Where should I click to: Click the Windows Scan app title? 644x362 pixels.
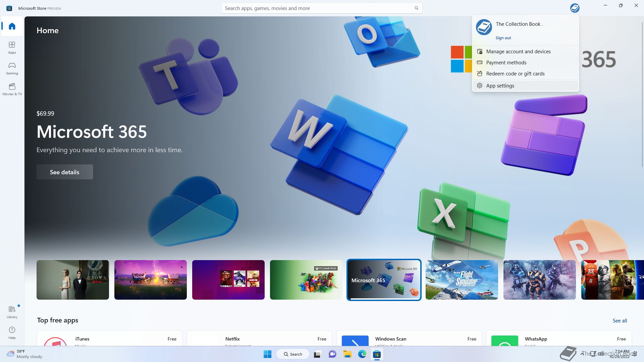390,339
